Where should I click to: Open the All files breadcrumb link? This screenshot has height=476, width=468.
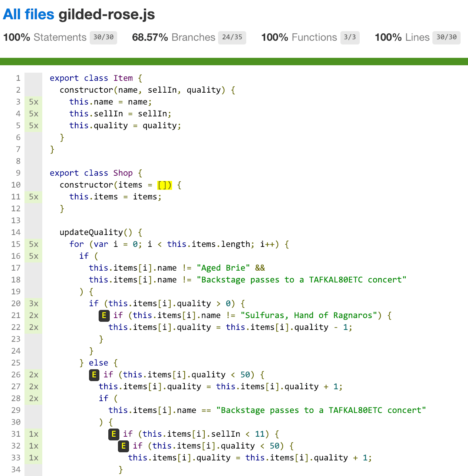pyautogui.click(x=29, y=14)
